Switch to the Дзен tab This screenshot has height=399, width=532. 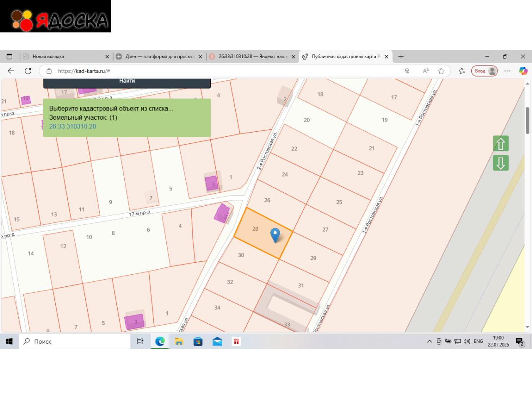click(160, 57)
